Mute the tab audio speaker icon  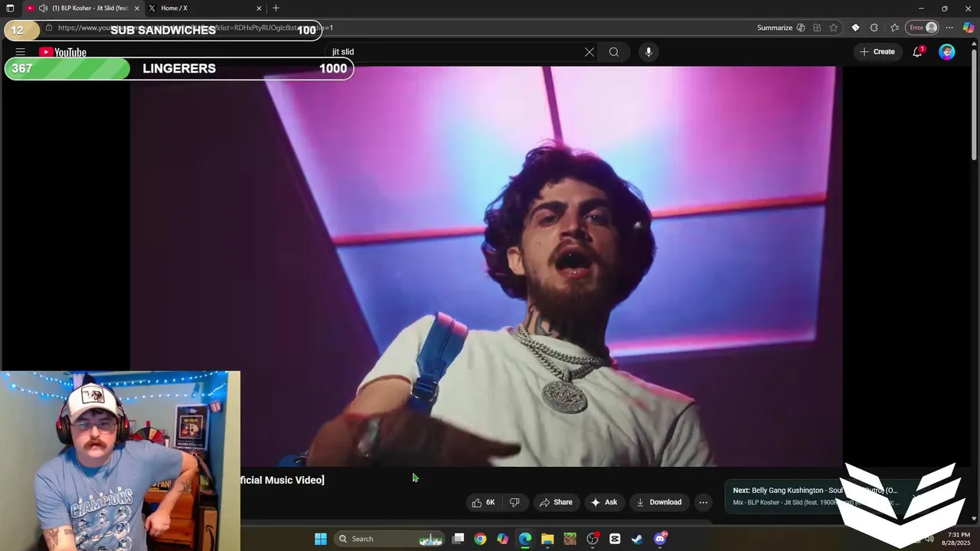coord(43,8)
